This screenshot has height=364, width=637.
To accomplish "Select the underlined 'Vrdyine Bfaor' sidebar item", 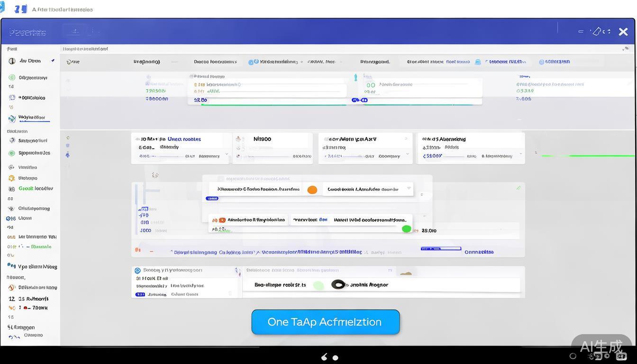I will 32,118.
